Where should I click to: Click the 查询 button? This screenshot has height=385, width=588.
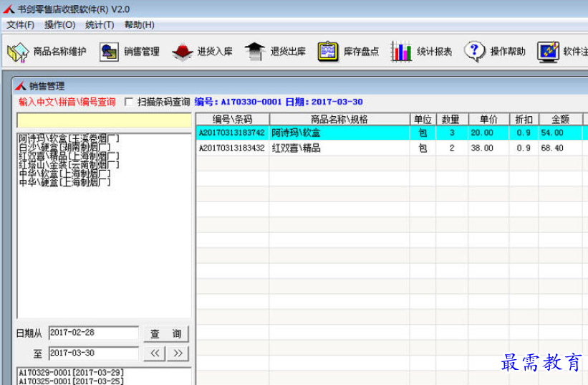tap(166, 333)
